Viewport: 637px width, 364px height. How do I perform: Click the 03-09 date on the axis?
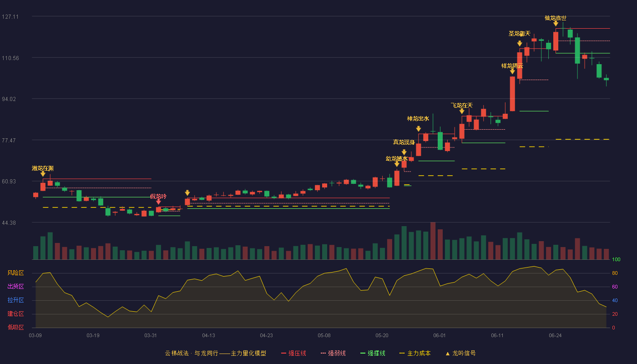[35, 335]
